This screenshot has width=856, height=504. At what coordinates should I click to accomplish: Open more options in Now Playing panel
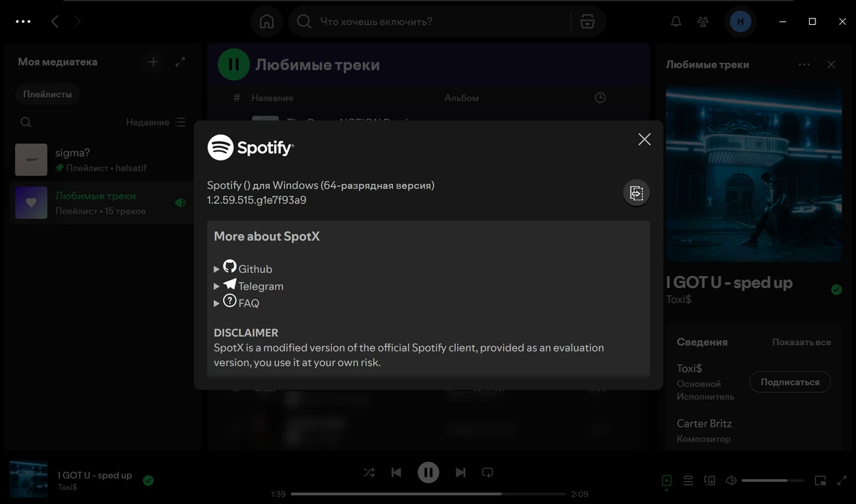805,64
